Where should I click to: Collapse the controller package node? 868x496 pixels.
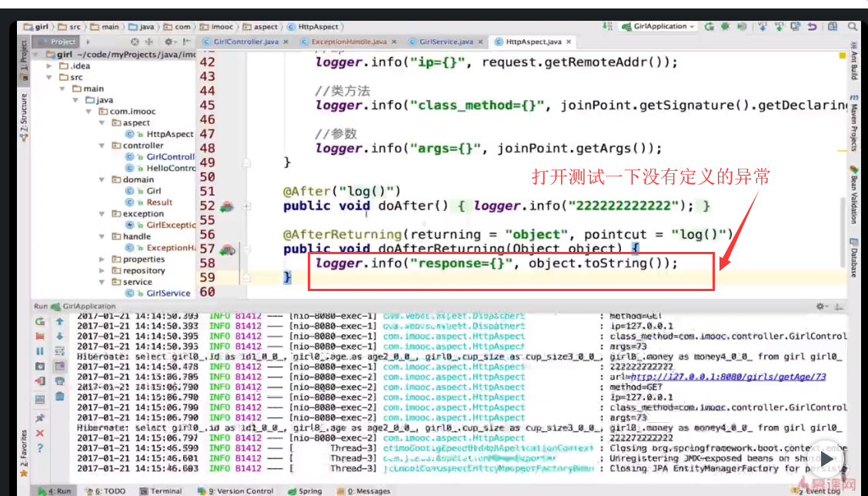[x=102, y=146]
